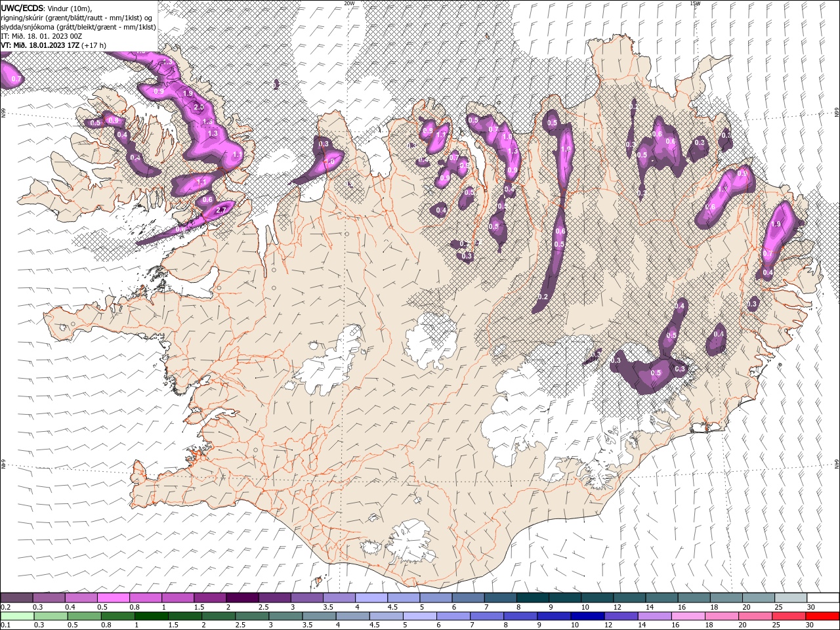Viewport: 840px width, 630px height.
Task: Select the slate blue swatch between 6 and 7 in top legend row
Action: coord(468,598)
